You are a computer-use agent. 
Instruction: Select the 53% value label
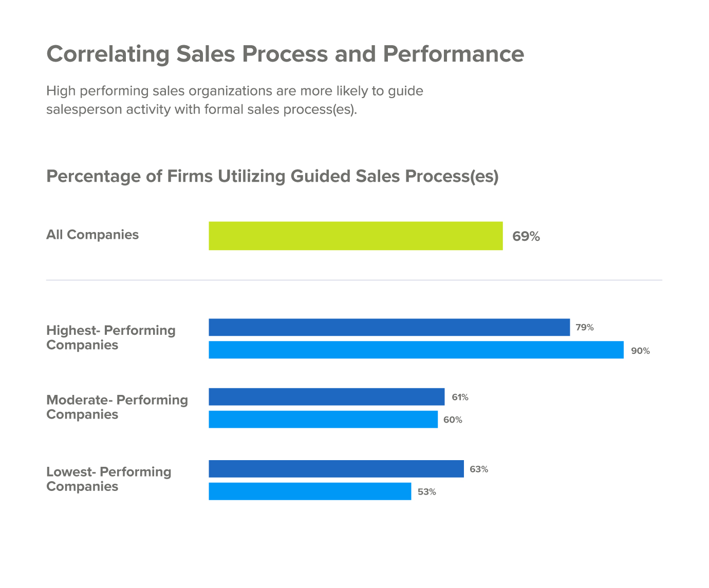[x=427, y=492]
